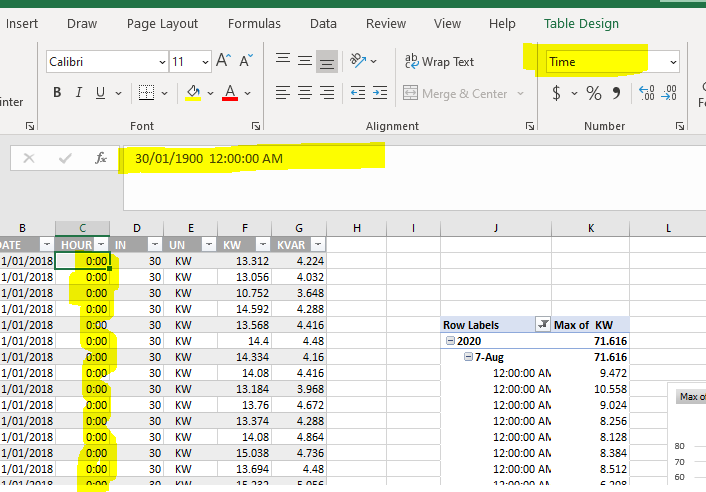This screenshot has width=706, height=492.
Task: Apply Comma Style
Action: (x=616, y=93)
